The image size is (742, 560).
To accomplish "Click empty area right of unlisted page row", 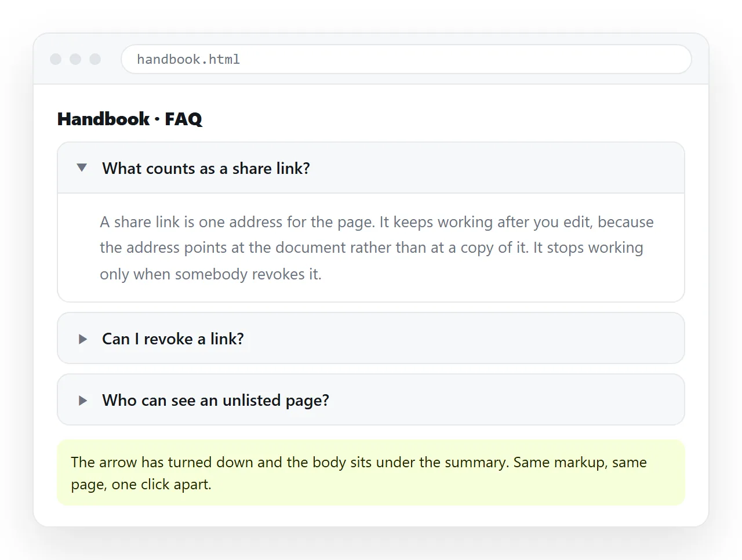I will coord(504,400).
